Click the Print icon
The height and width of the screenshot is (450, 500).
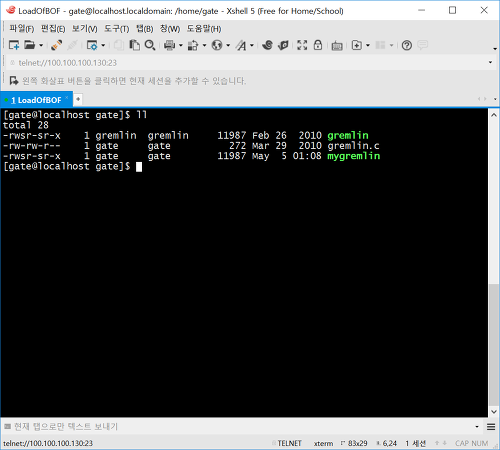pos(169,45)
